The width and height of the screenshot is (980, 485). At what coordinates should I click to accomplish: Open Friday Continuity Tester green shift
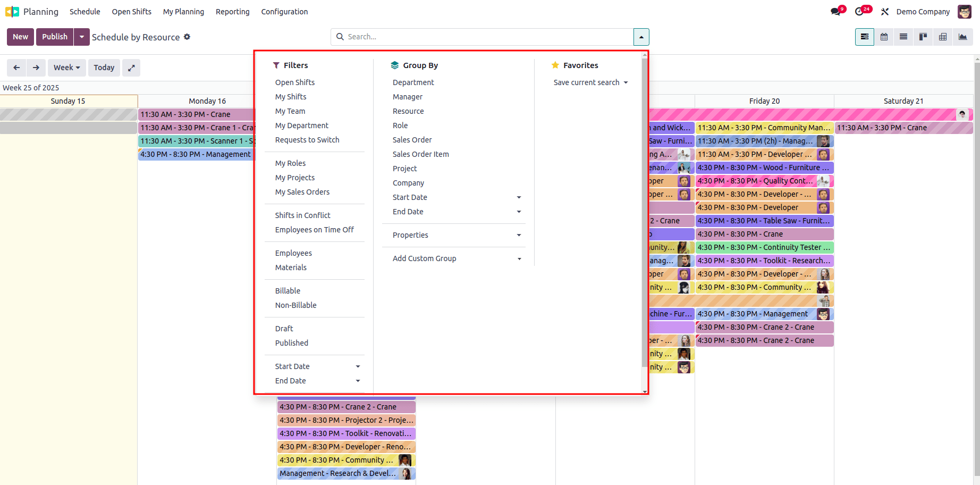pyautogui.click(x=764, y=247)
